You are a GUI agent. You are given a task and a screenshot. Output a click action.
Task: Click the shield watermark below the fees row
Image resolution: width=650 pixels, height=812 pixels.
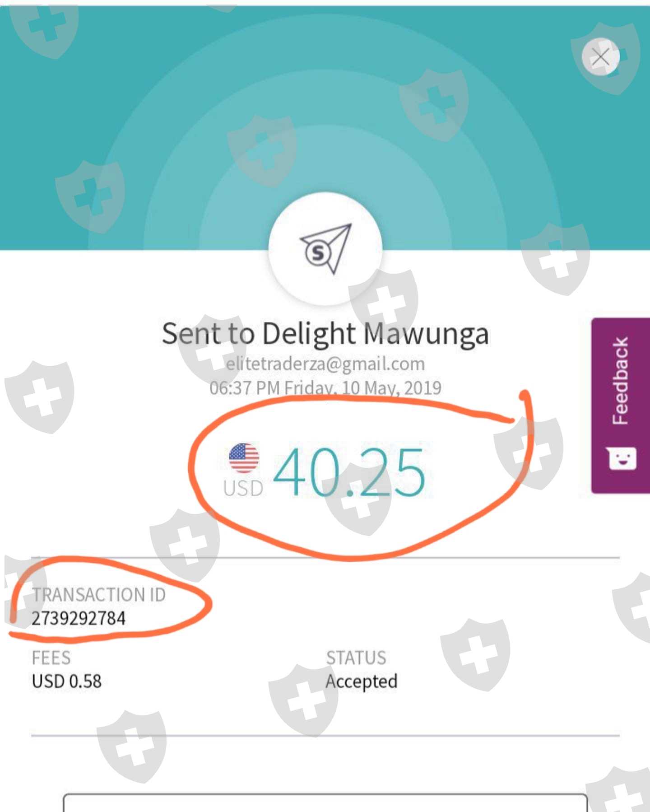(131, 747)
